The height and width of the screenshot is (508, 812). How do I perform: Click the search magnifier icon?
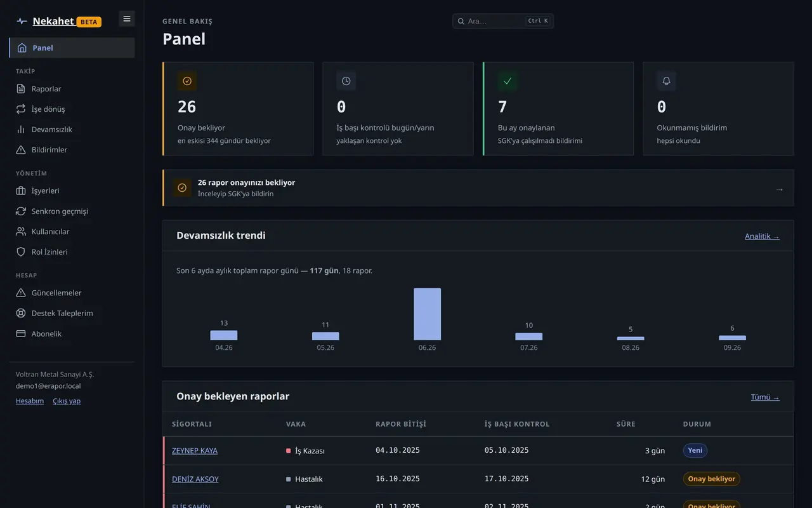[461, 21]
